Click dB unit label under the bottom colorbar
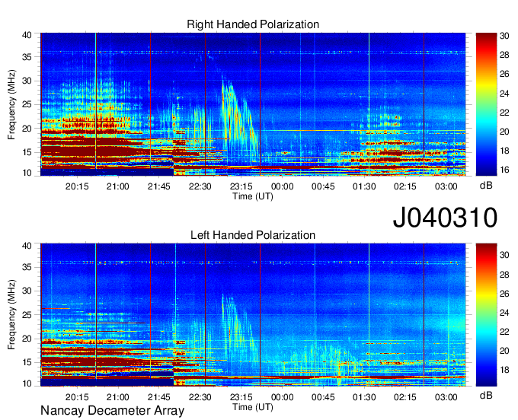This screenshot has width=518, height=420. 486,395
